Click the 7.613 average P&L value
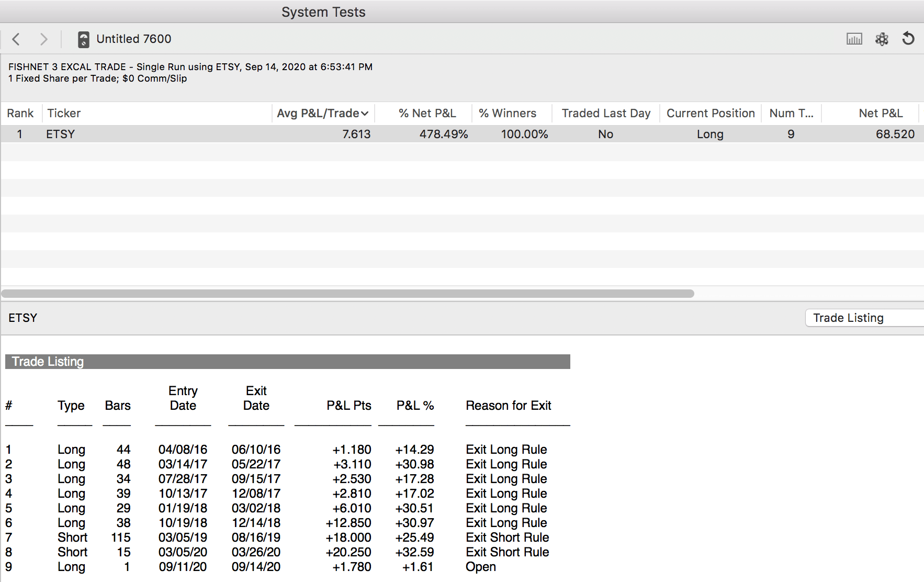 coord(356,134)
